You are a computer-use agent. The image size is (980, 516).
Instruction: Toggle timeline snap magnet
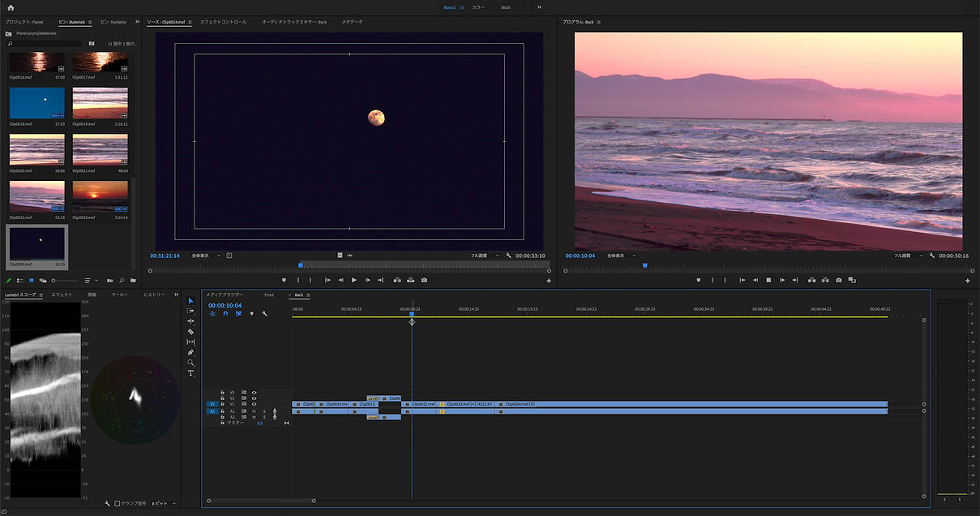225,314
